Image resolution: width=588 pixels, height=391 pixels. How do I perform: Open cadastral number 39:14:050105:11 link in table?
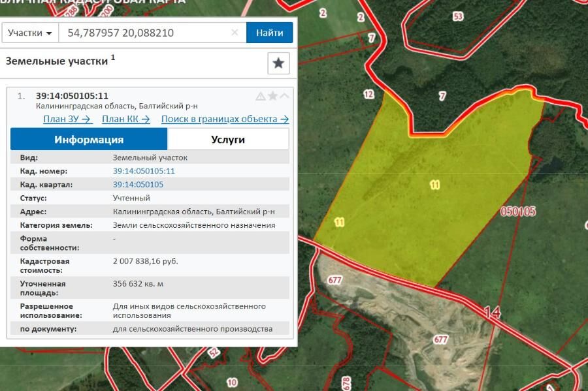[144, 171]
